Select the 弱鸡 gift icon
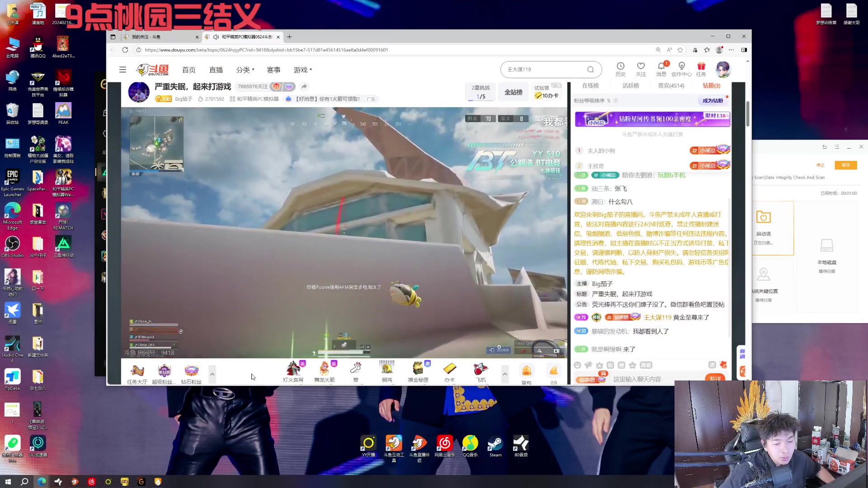The image size is (868, 488). (x=387, y=372)
